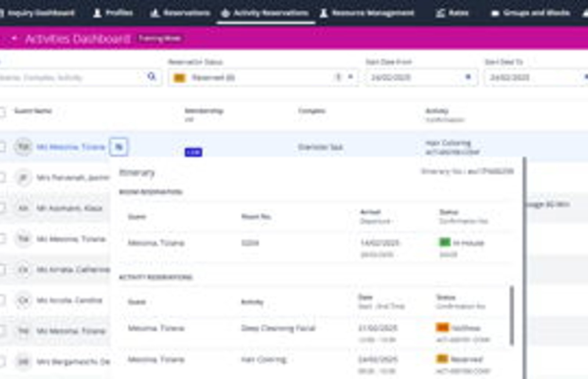This screenshot has width=588, height=379.
Task: Click the Reserved color swatch in status filter
Action: (179, 78)
